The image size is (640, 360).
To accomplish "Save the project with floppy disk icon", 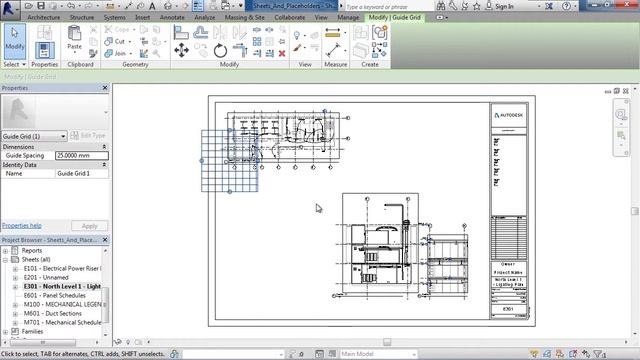I will pos(41,6).
